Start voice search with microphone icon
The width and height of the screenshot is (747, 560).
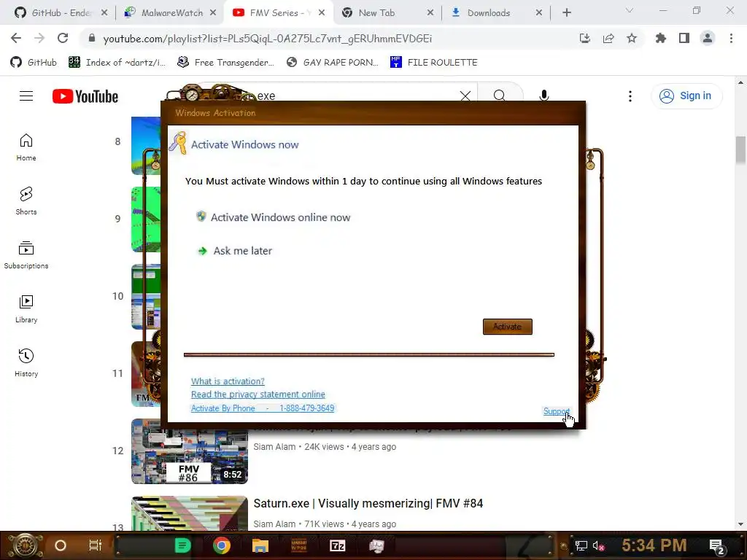(x=544, y=96)
